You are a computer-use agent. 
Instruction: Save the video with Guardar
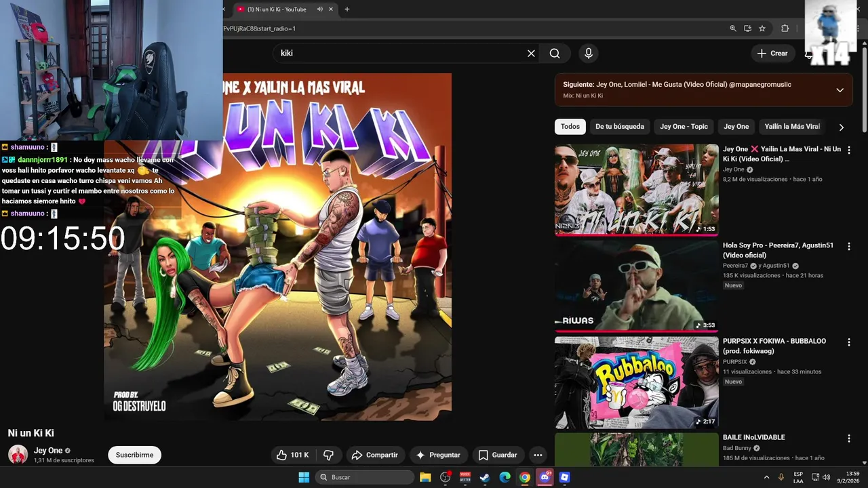(498, 455)
